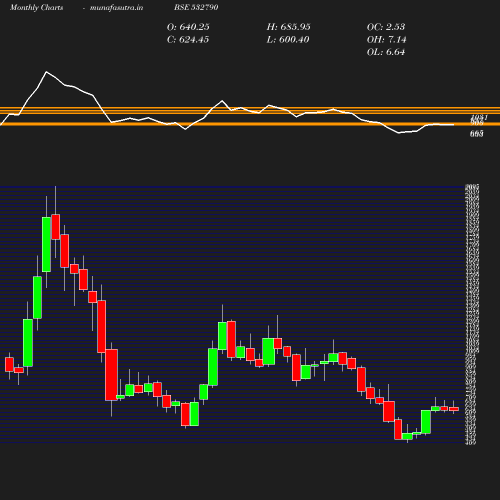
Task: Select the "BSE 532790" stock code text
Action: (x=196, y=7)
